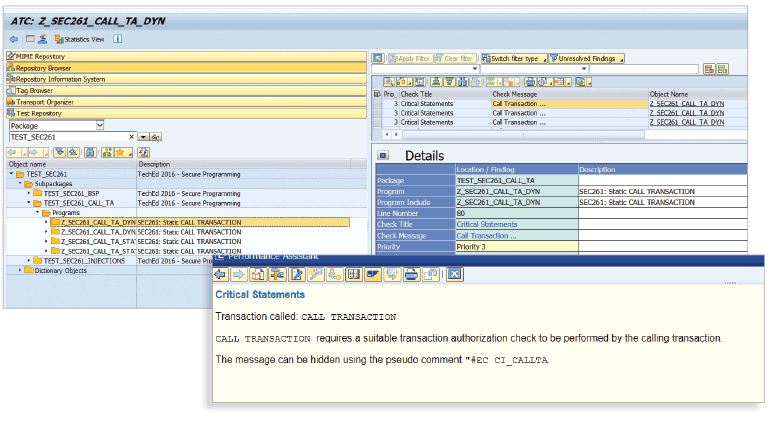Viewport: 770px width, 422px height.
Task: Collapse the Details section with its toggle icon
Action: click(382, 154)
